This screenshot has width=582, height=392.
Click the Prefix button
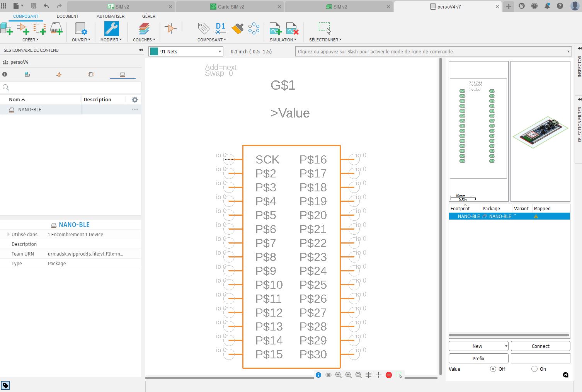(478, 358)
